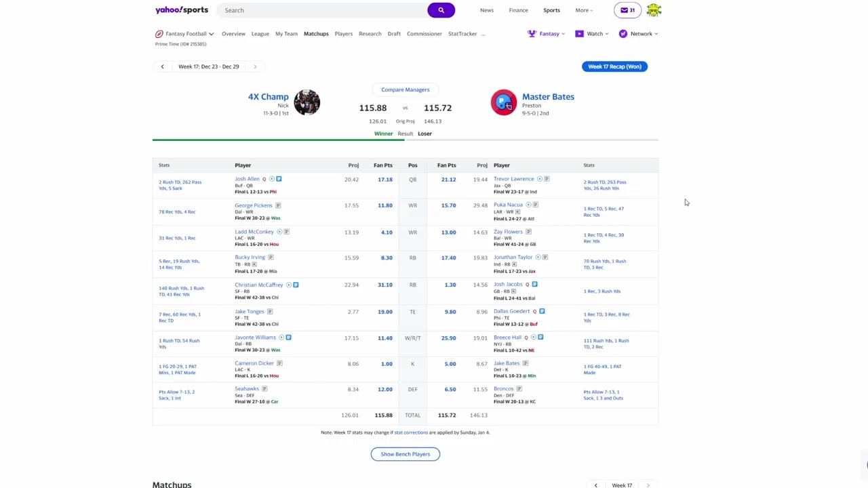868x488 pixels.
Task: Open Christian McCaffrey's player name link
Action: (x=259, y=285)
